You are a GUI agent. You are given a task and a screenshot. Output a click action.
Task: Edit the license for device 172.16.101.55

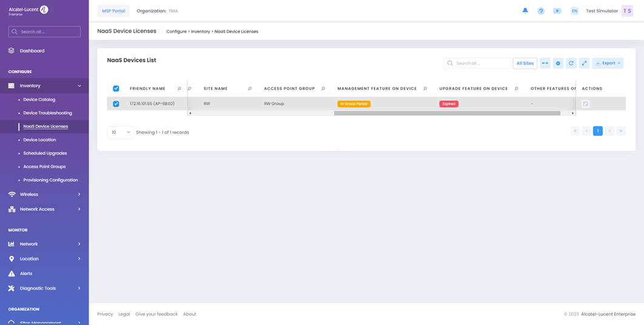pyautogui.click(x=586, y=104)
